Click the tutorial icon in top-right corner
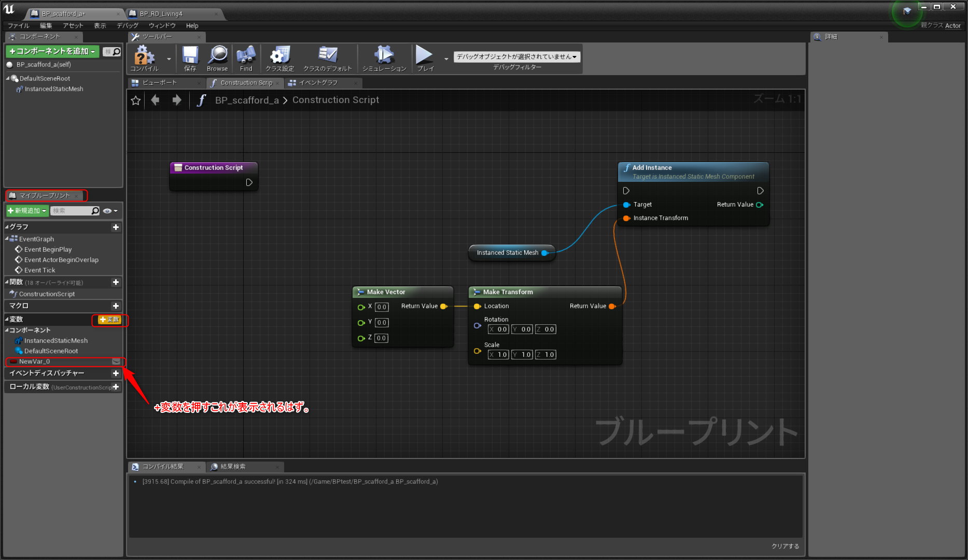968x560 pixels. point(907,11)
